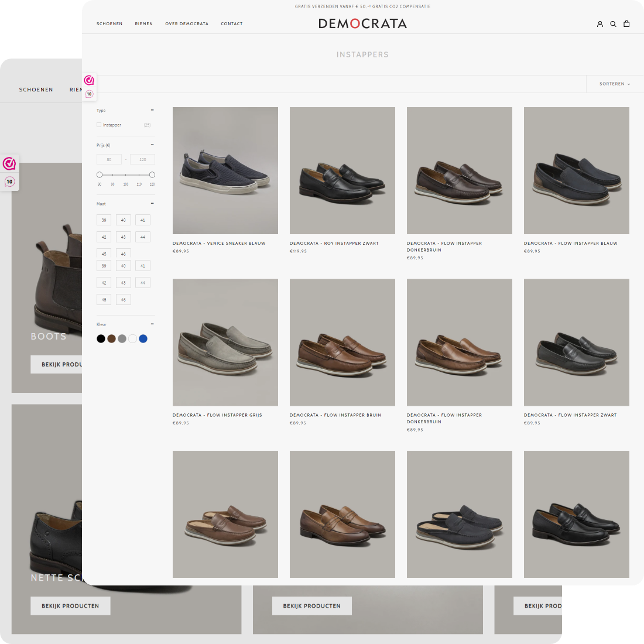
Task: Click the free shipping announcement banner text
Action: click(x=362, y=6)
